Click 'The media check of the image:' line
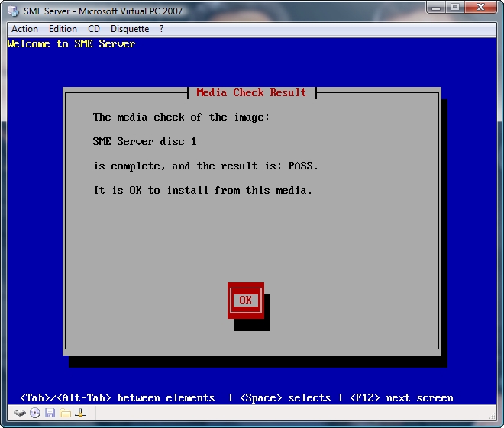504x428 pixels. (x=181, y=117)
